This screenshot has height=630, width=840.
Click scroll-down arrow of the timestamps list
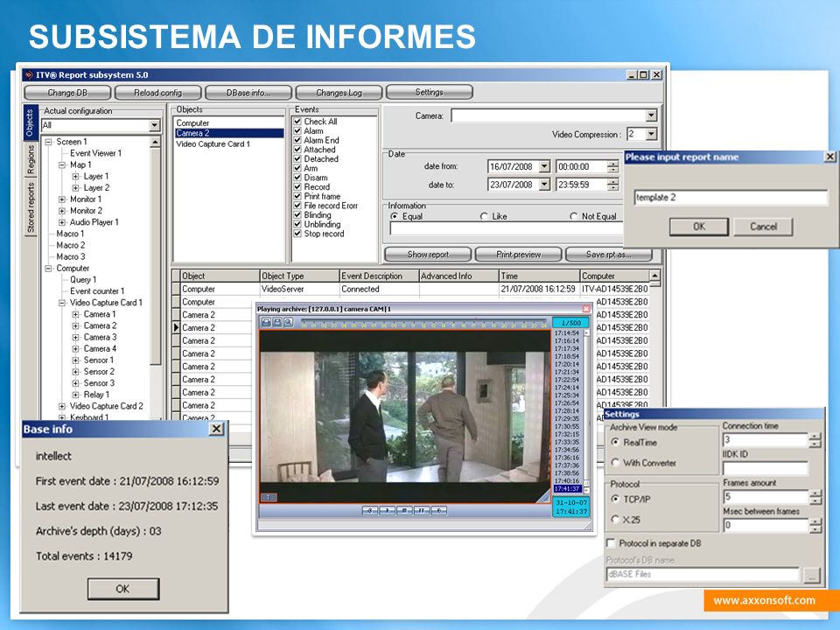[586, 490]
